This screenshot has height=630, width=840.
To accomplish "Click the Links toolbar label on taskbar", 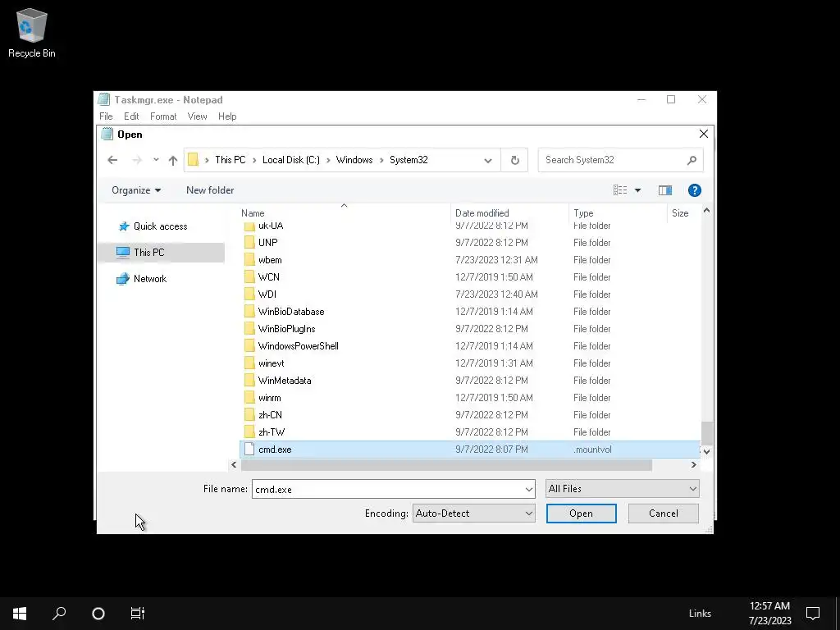I will [x=700, y=614].
